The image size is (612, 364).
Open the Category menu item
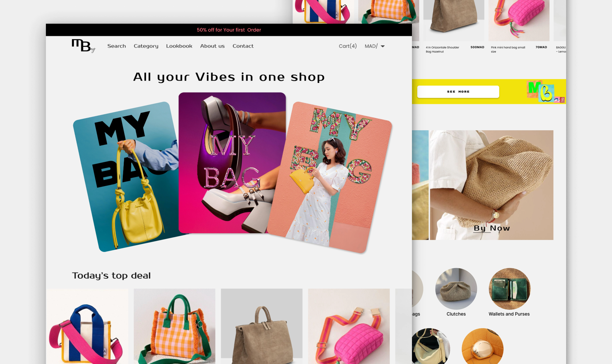pyautogui.click(x=146, y=46)
